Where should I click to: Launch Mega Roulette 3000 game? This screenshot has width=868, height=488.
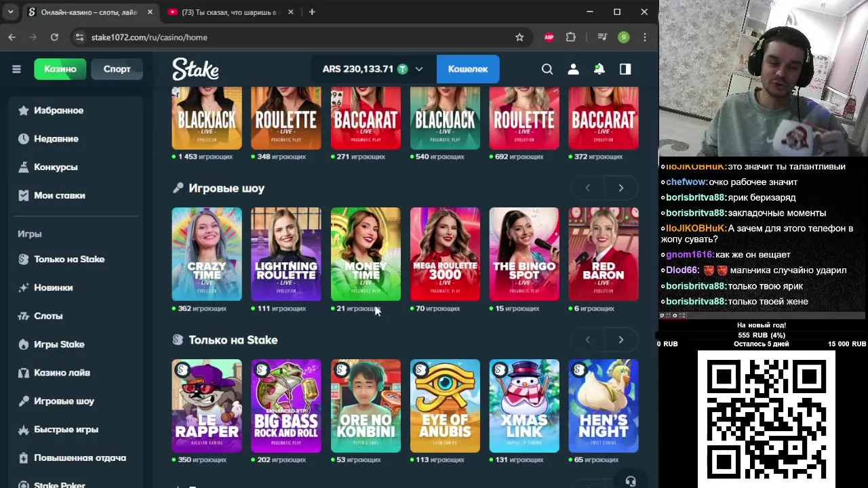tap(445, 254)
